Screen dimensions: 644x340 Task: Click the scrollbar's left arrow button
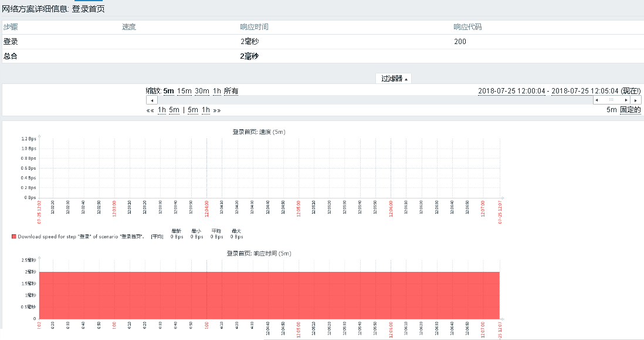152,100
